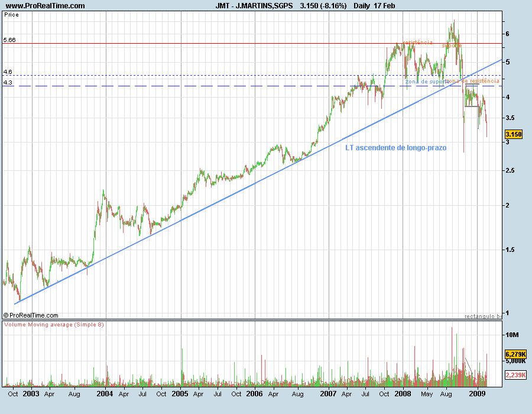Click the orange "suporte" annotation on the red line

click(x=452, y=46)
